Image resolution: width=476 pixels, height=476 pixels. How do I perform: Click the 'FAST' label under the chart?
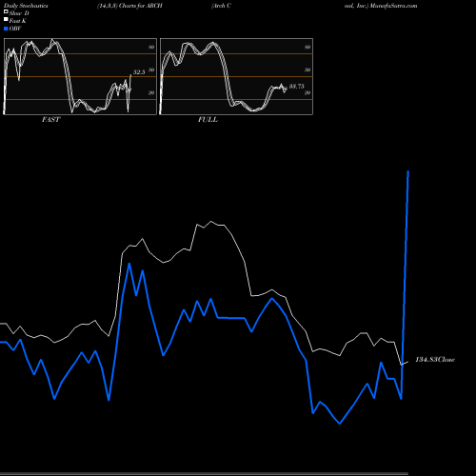(50, 120)
